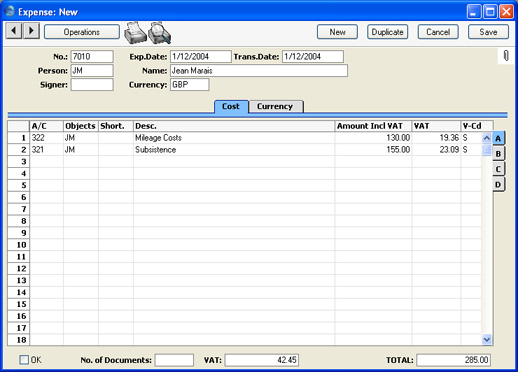Tick the OK checkbox
518x372 pixels.
[x=24, y=360]
